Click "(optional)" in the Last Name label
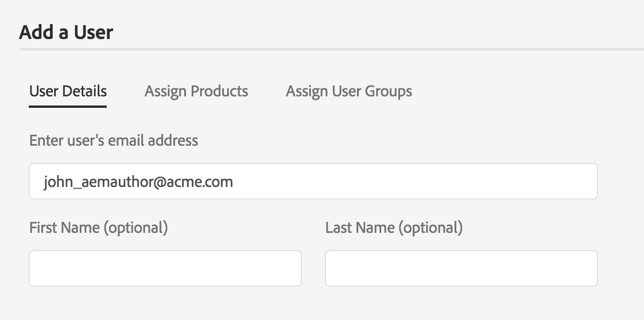Viewport: 644px width, 320px height. (x=430, y=228)
